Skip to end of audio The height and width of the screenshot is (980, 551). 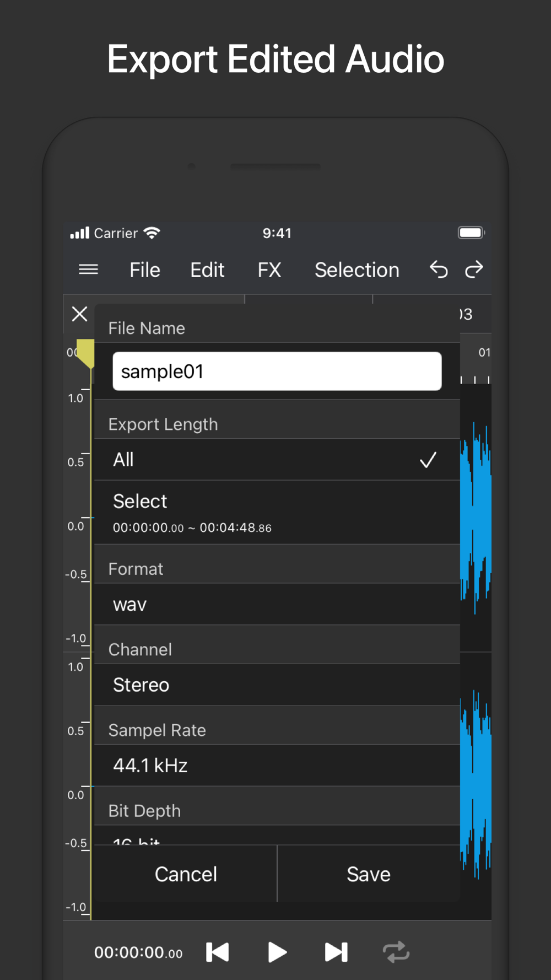336,952
